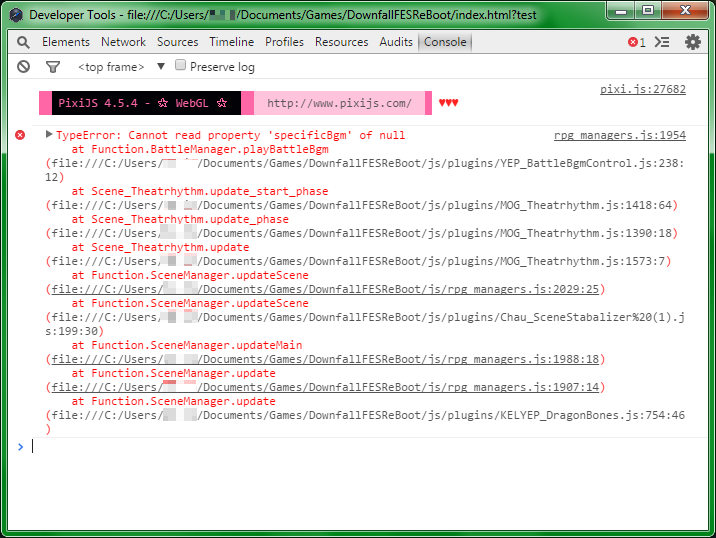Screen dimensions: 716x538
Task: Open the top frame dropdown
Action: [x=121, y=67]
